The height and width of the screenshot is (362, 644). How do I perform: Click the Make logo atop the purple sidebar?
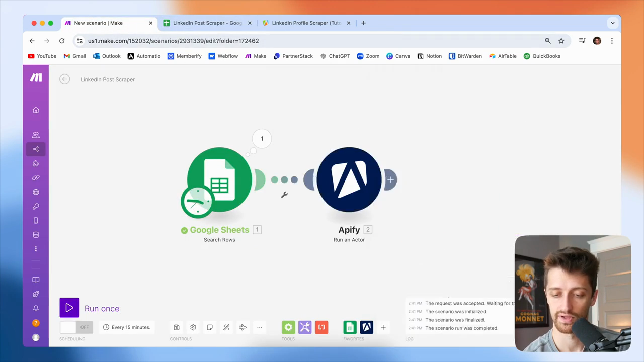click(36, 77)
